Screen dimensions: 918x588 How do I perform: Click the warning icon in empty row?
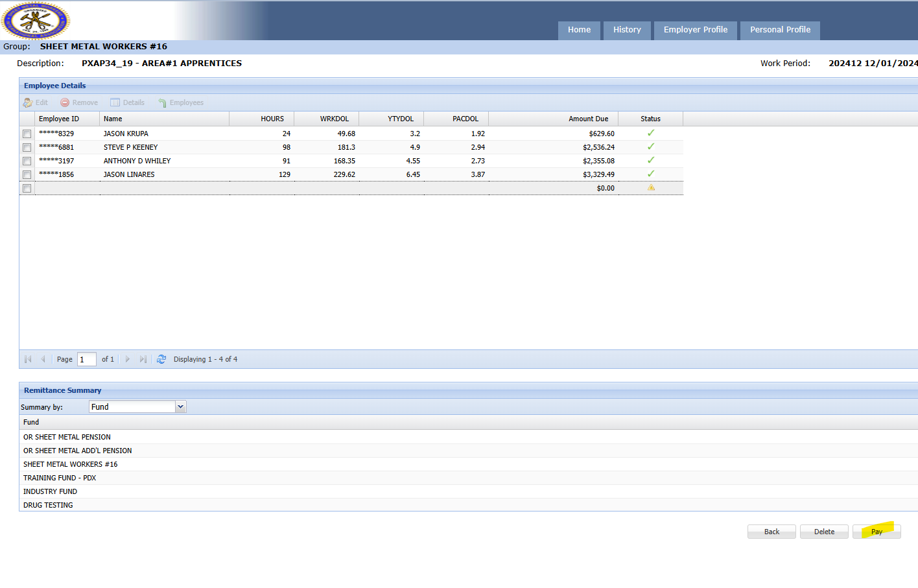[x=651, y=187]
